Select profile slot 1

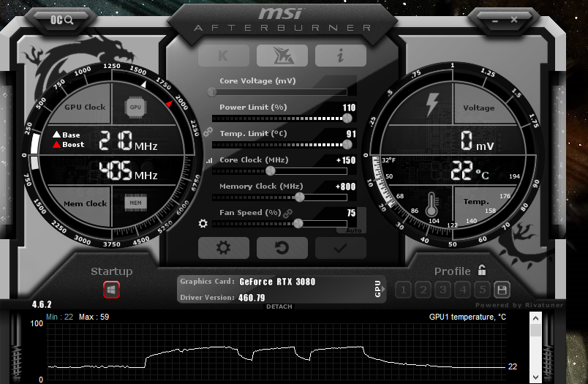click(x=404, y=290)
